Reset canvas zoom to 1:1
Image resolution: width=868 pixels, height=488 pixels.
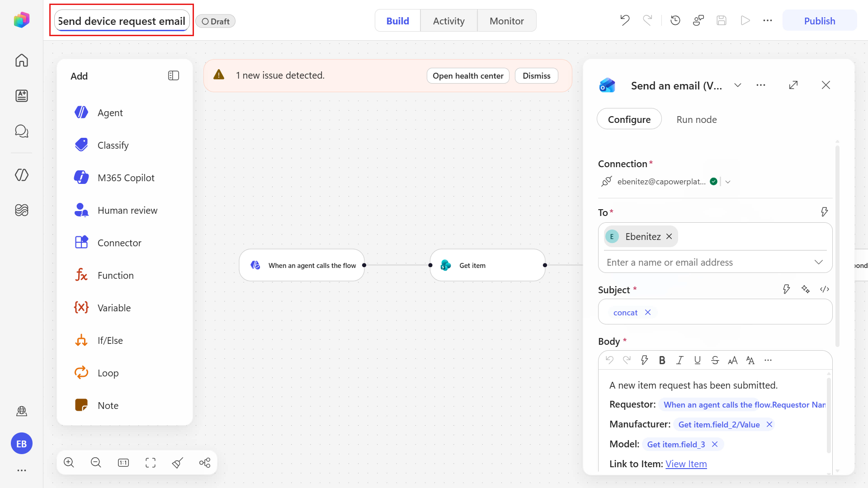coord(123,462)
